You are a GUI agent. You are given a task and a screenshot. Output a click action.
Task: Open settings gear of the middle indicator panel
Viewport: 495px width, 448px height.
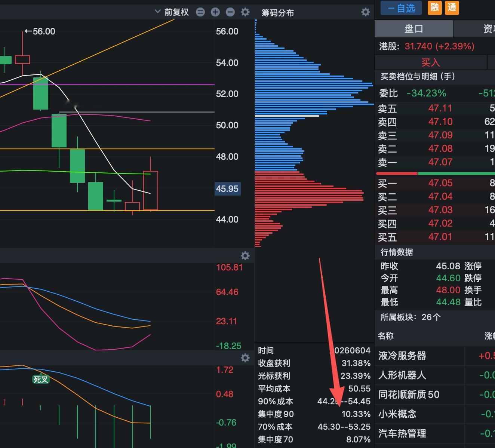245,255
